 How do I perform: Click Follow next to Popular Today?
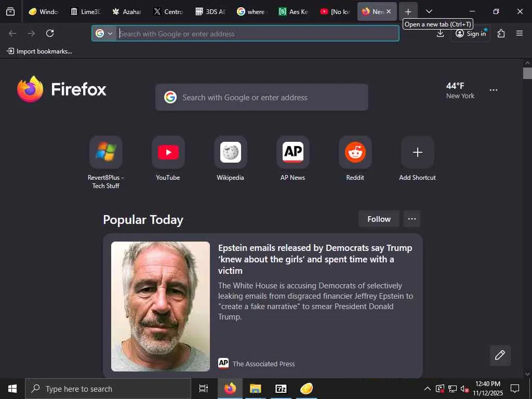click(x=379, y=219)
